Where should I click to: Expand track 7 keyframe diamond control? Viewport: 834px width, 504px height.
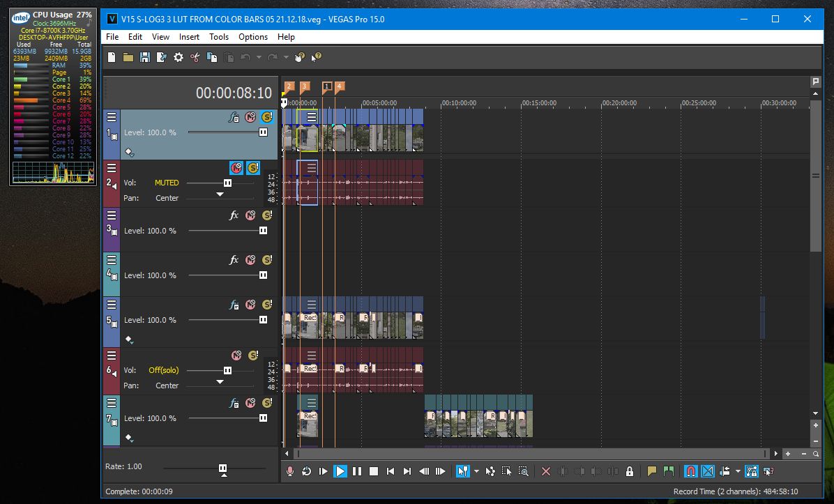pyautogui.click(x=129, y=438)
